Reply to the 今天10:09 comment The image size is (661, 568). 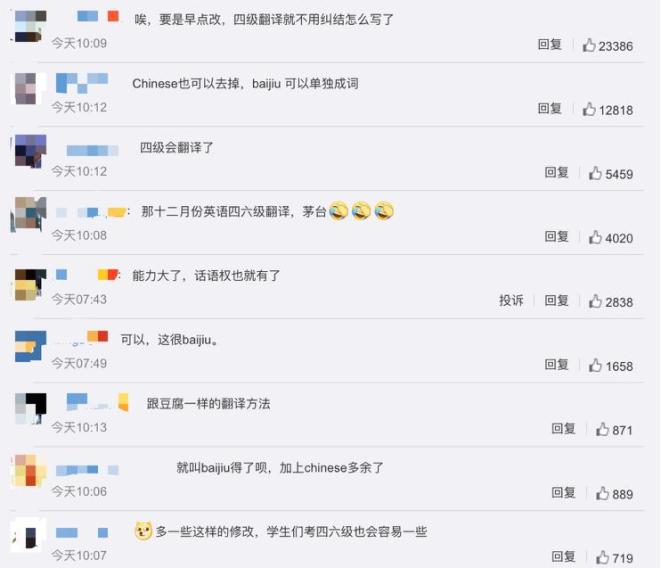click(x=550, y=44)
